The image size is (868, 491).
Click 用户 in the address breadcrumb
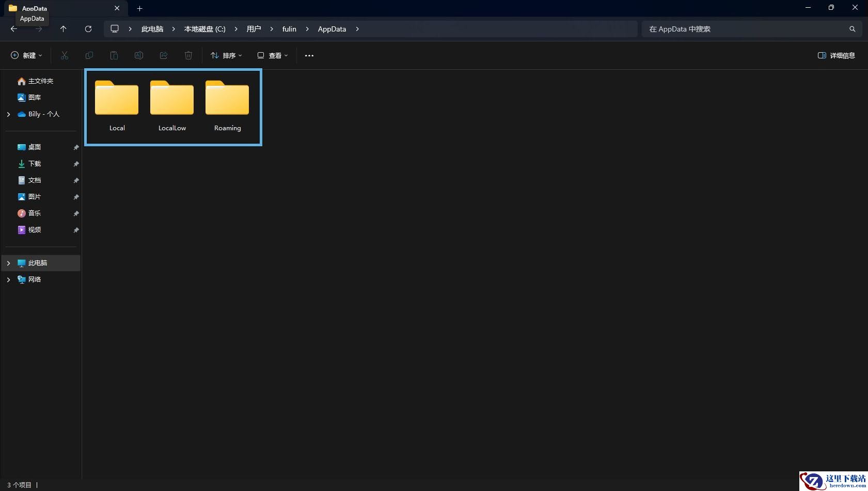click(x=254, y=29)
